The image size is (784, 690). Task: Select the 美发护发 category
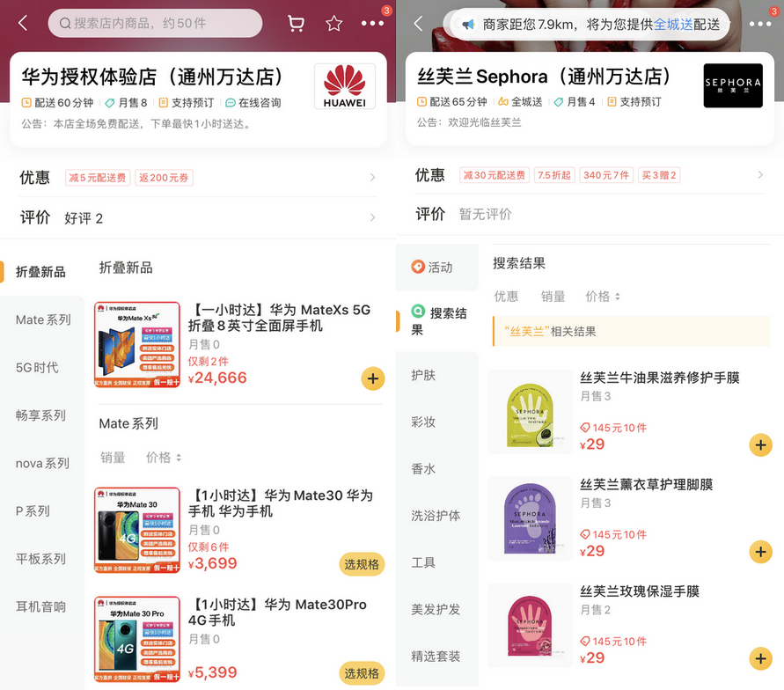pos(436,610)
